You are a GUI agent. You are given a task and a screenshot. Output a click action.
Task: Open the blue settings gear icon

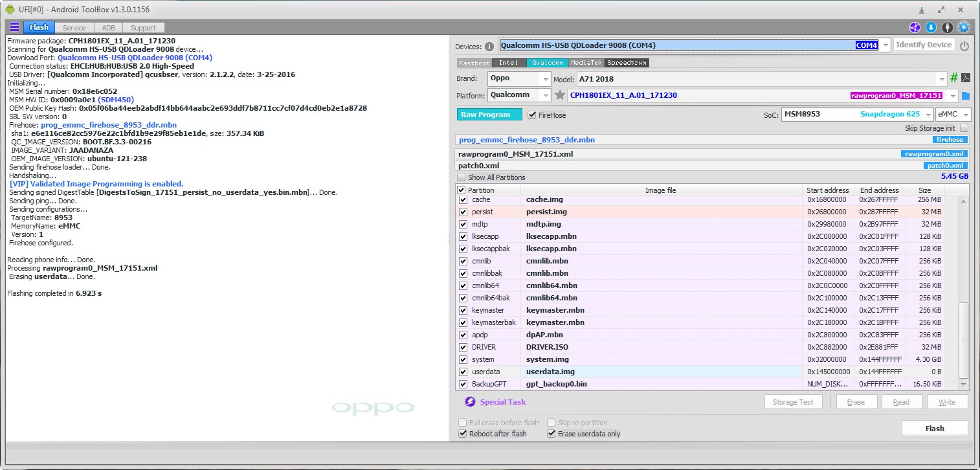pos(964,27)
